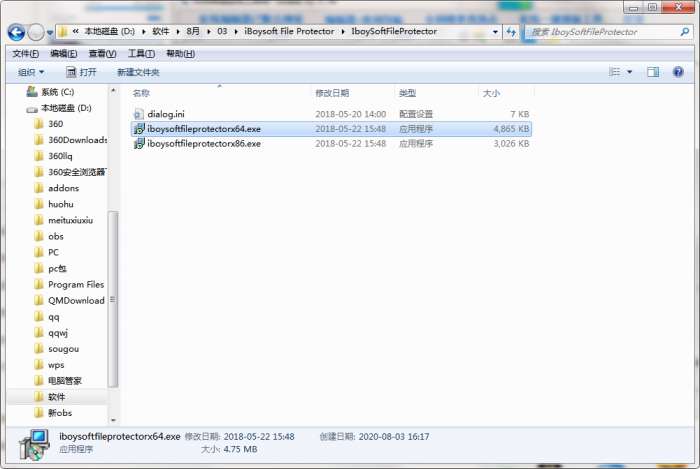
Task: Select 本地磁盘 (D:) in navigation tree
Action: coord(58,108)
